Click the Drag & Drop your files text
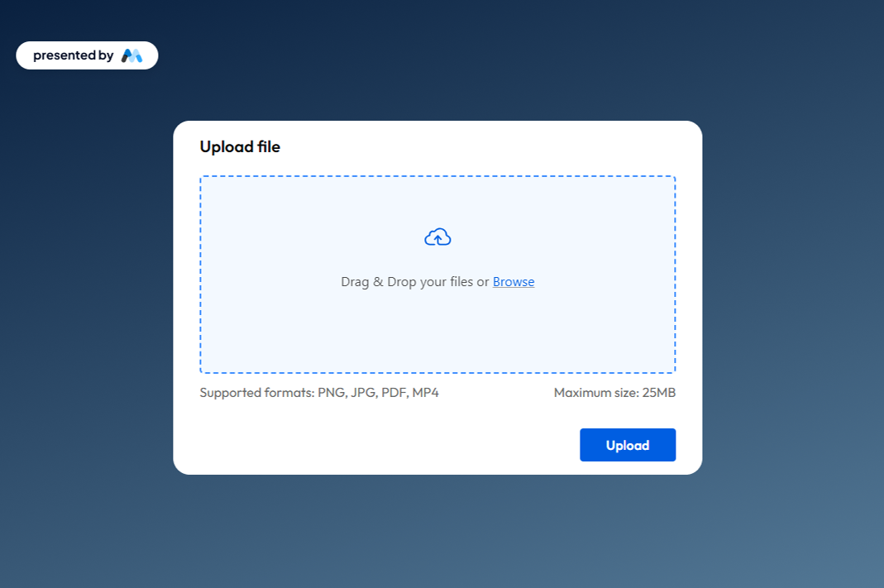The width and height of the screenshot is (884, 588). click(x=407, y=282)
